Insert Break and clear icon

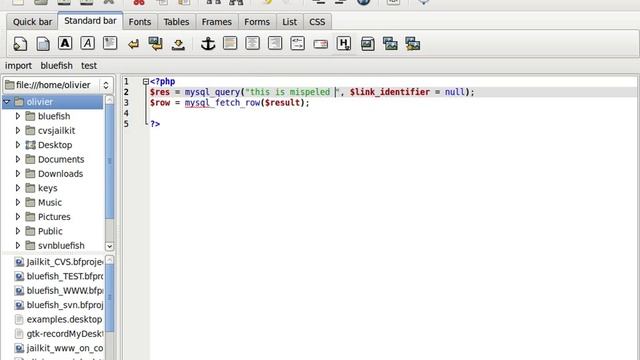coord(156,44)
